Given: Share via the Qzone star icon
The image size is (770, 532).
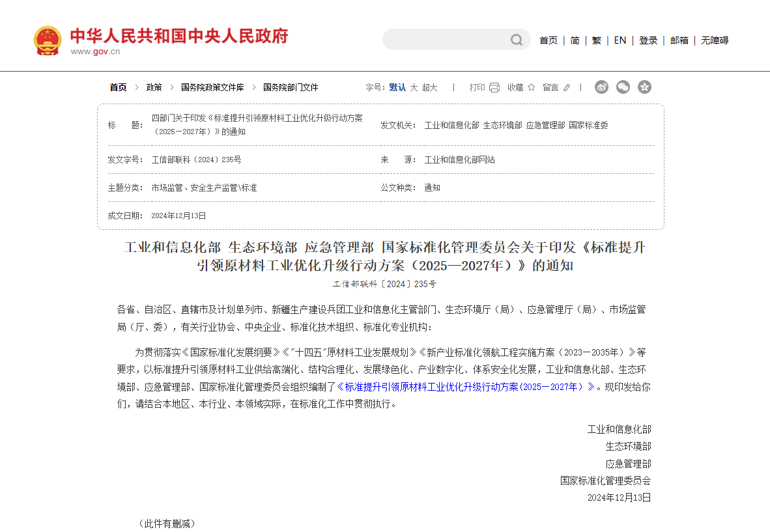Looking at the screenshot, I should [x=644, y=87].
